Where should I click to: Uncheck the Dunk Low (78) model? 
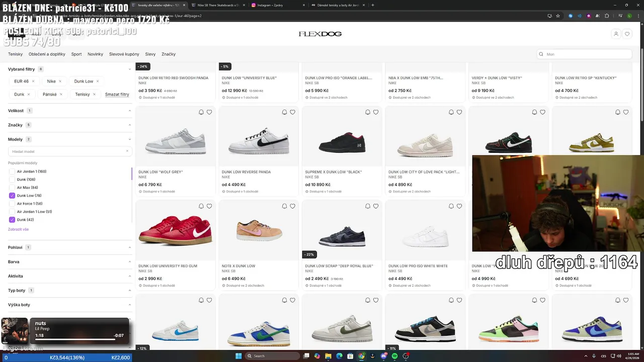[12, 196]
